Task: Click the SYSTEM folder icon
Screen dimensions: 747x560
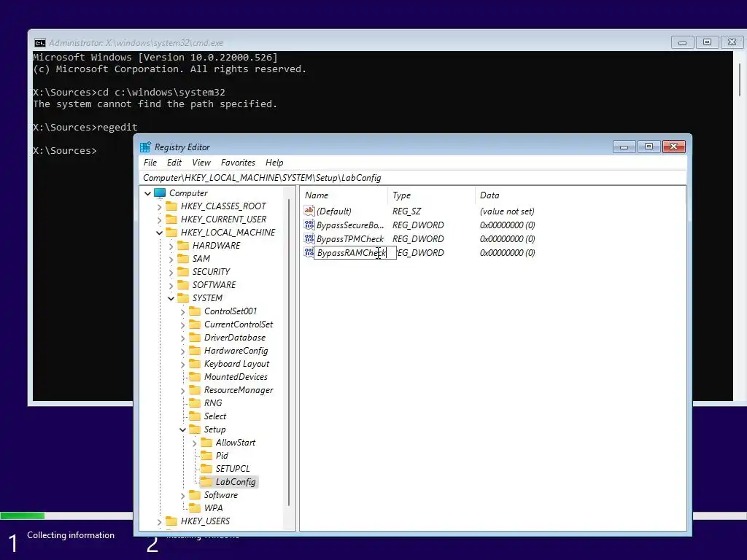Action: point(183,298)
